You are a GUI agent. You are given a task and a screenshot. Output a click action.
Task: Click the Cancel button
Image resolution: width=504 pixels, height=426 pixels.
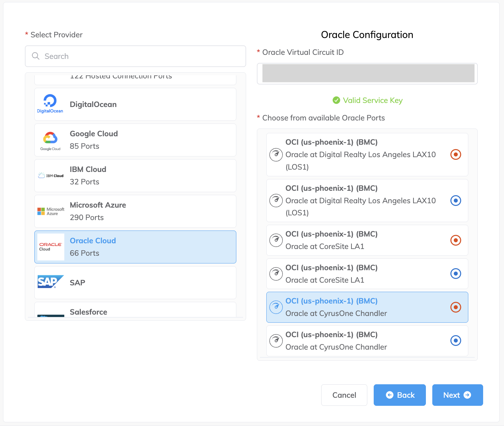(x=344, y=395)
